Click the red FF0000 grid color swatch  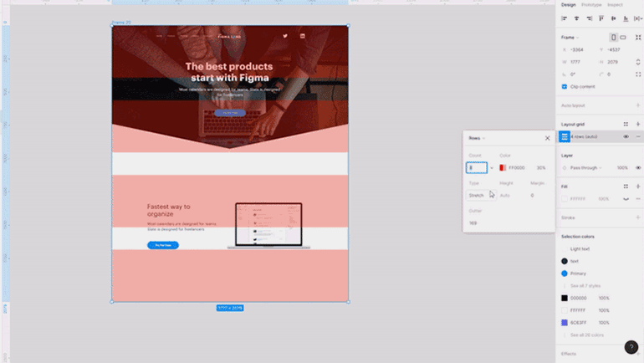pos(503,167)
